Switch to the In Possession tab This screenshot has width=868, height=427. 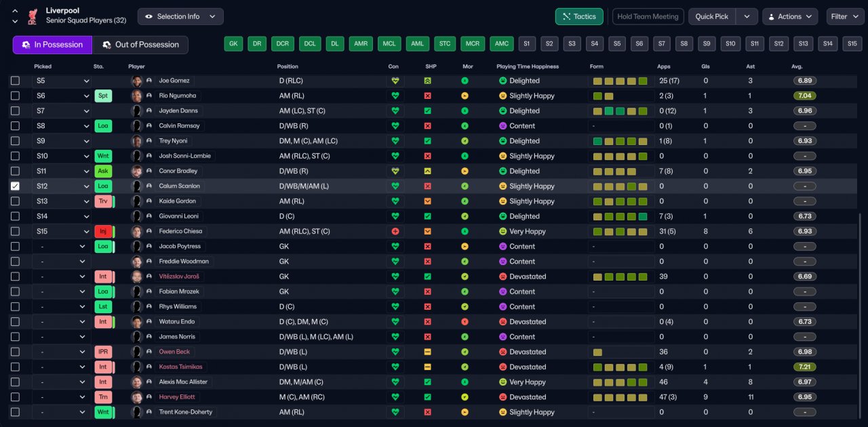(x=52, y=45)
